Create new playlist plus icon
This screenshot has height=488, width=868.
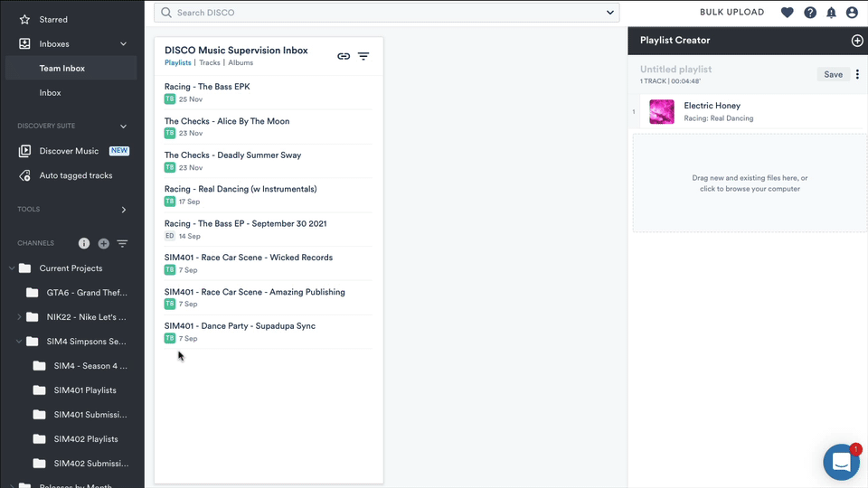[857, 41]
